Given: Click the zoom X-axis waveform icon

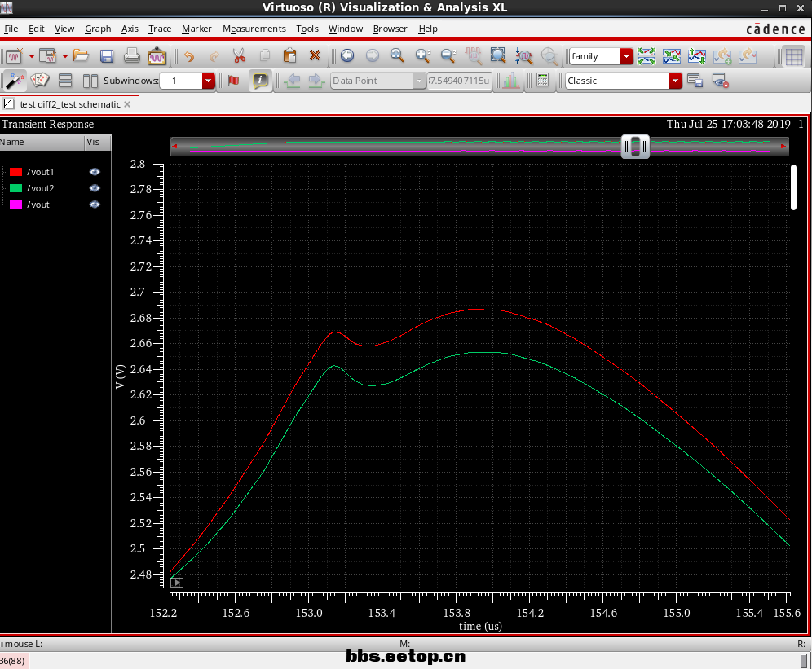Looking at the screenshot, I should [473, 55].
